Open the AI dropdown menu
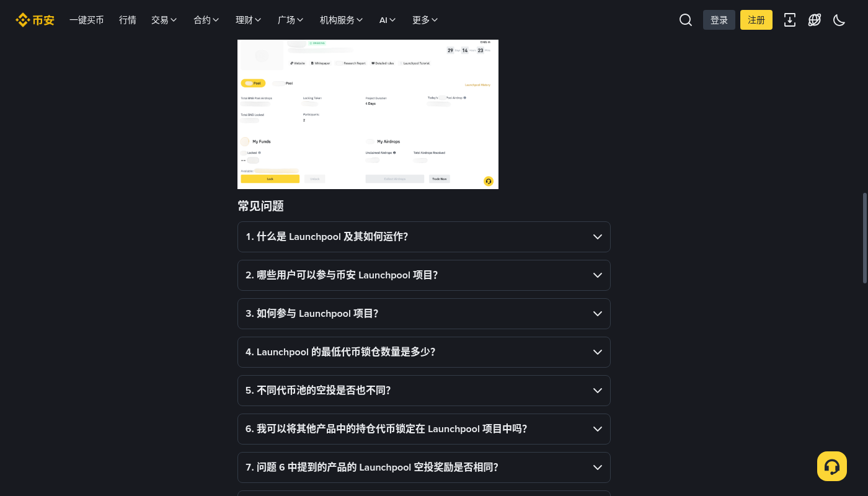 tap(388, 20)
